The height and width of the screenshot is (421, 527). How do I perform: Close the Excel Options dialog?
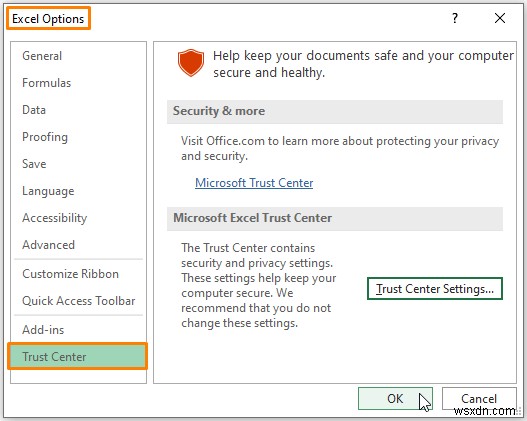(x=500, y=18)
